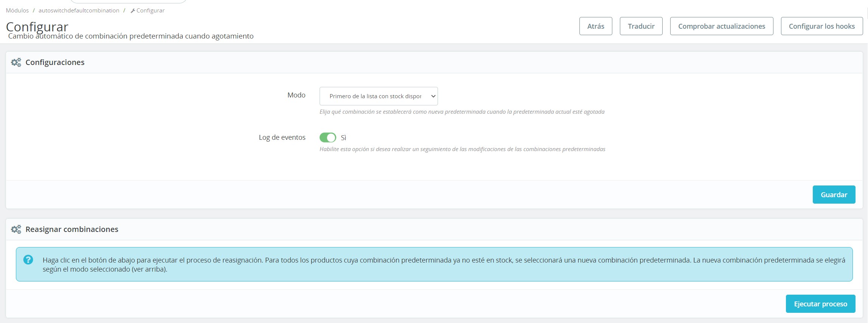
Task: Click the Log de eventos label
Action: (282, 138)
